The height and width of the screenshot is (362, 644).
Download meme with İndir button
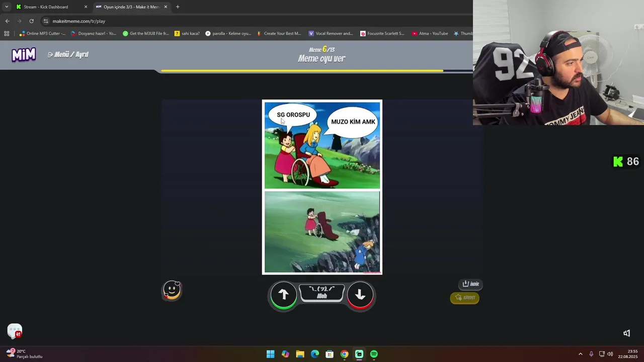[x=470, y=284]
